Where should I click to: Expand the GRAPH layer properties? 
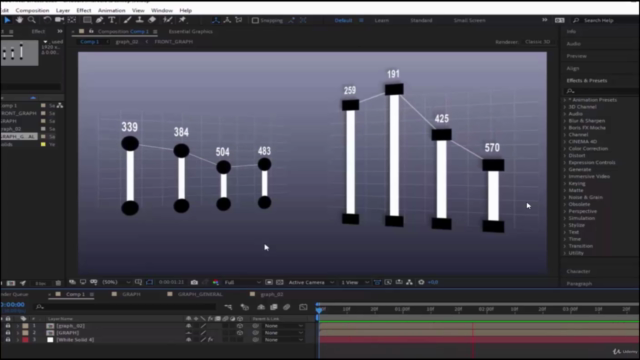pos(18,333)
